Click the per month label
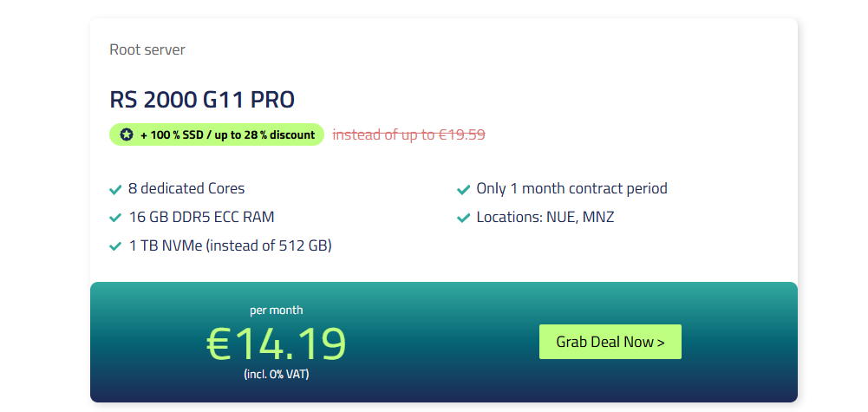868x412 pixels. [277, 311]
